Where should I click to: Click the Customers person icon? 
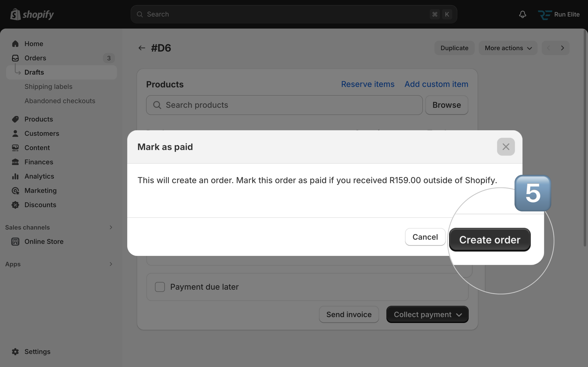coord(15,134)
